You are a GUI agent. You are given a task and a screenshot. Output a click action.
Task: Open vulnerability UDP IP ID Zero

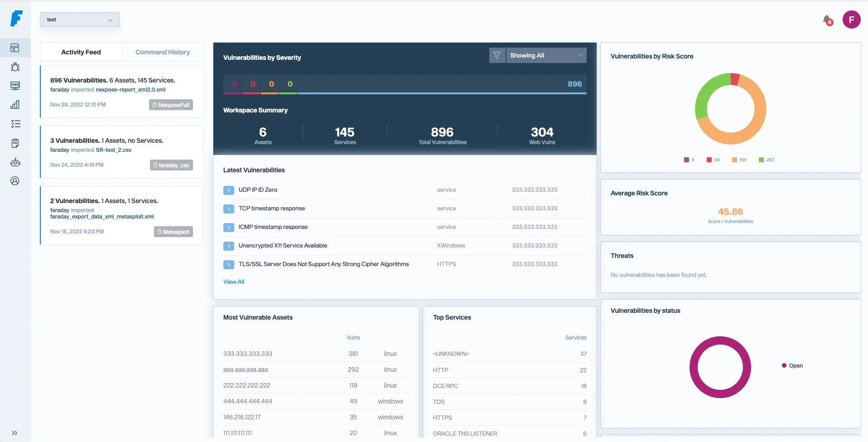[258, 189]
